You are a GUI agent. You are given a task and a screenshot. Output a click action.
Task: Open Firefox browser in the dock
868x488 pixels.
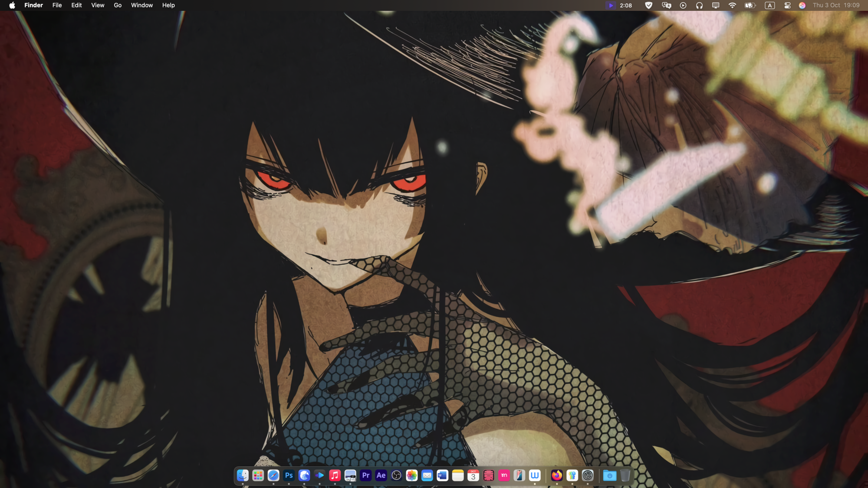pyautogui.click(x=557, y=475)
